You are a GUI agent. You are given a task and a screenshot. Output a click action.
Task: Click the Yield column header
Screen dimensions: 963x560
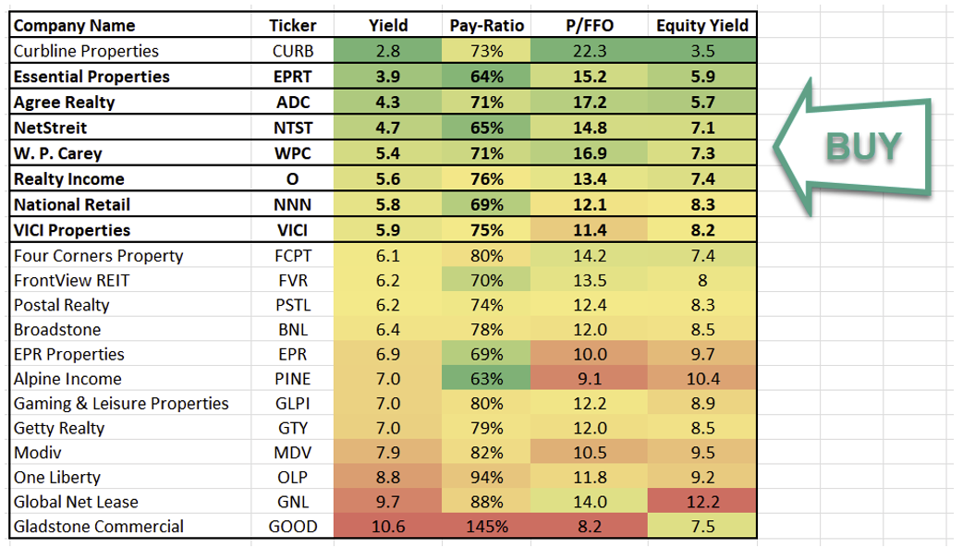point(387,25)
